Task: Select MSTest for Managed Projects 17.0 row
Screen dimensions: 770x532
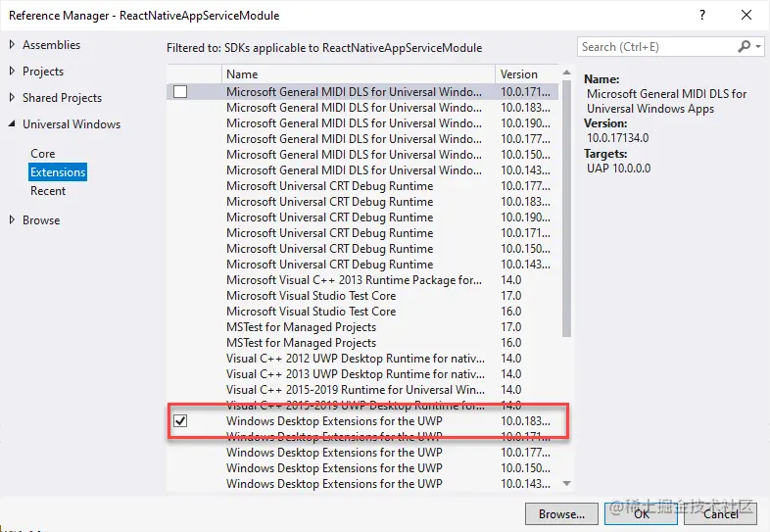Action: (362, 327)
